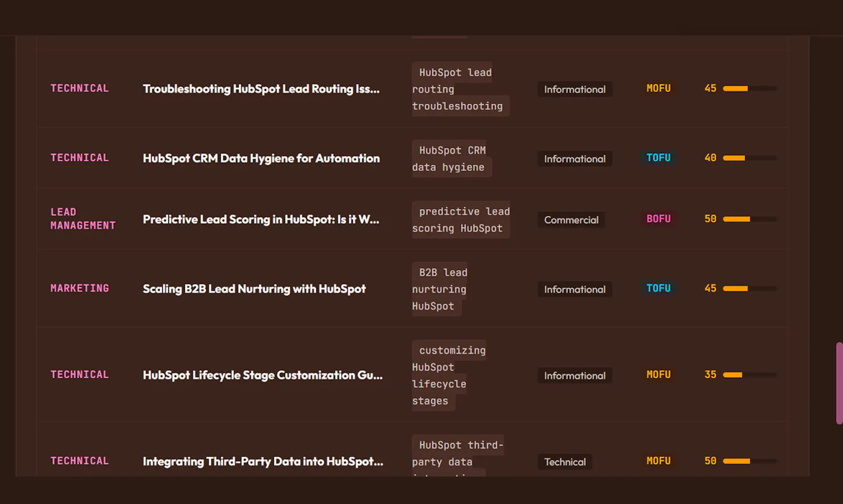This screenshot has width=843, height=504.
Task: Click score value 40
Action: click(710, 158)
